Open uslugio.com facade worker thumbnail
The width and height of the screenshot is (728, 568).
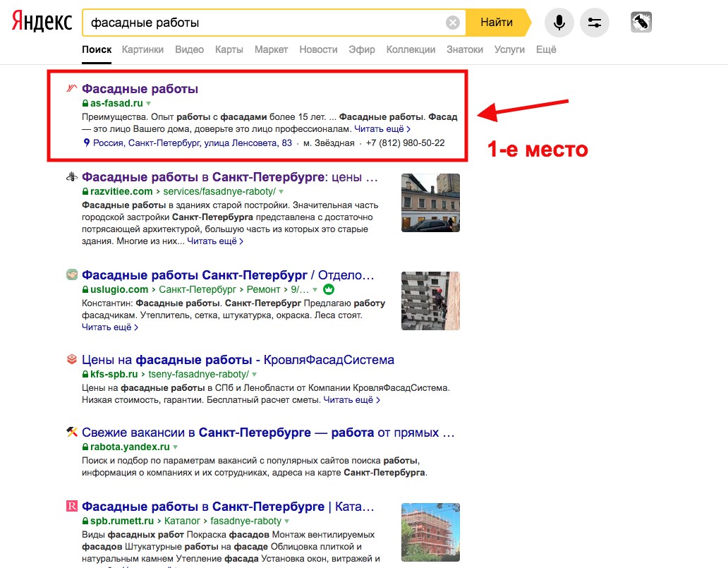tap(430, 301)
